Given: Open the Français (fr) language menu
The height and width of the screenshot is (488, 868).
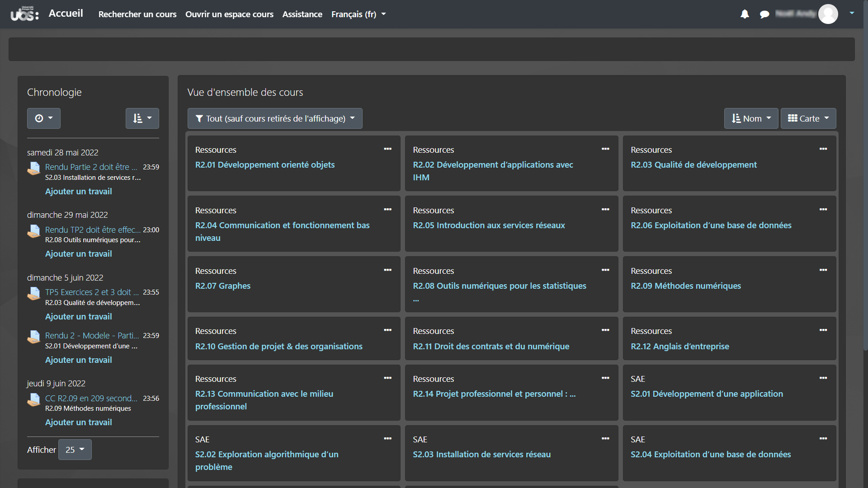Looking at the screenshot, I should click(358, 14).
